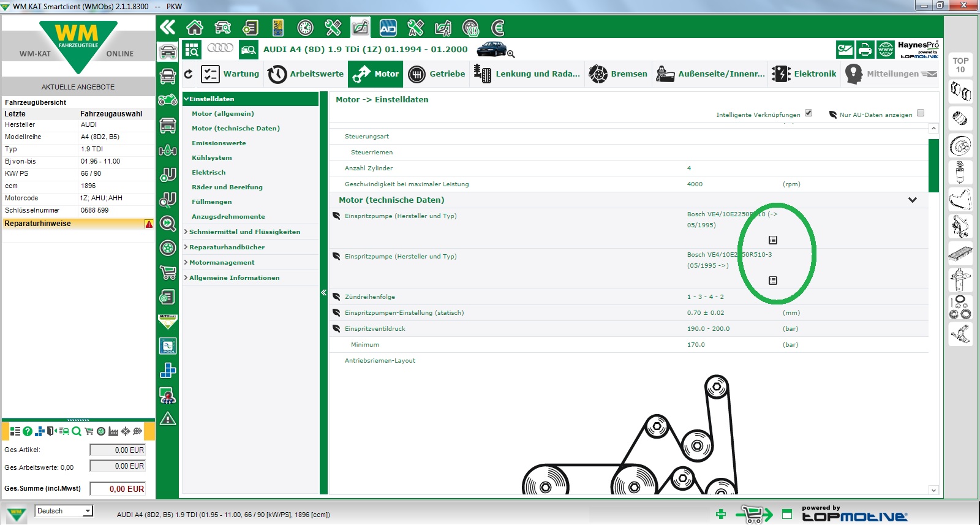Select the shock absorber parts icon
The height and width of the screenshot is (525, 980).
(x=960, y=280)
